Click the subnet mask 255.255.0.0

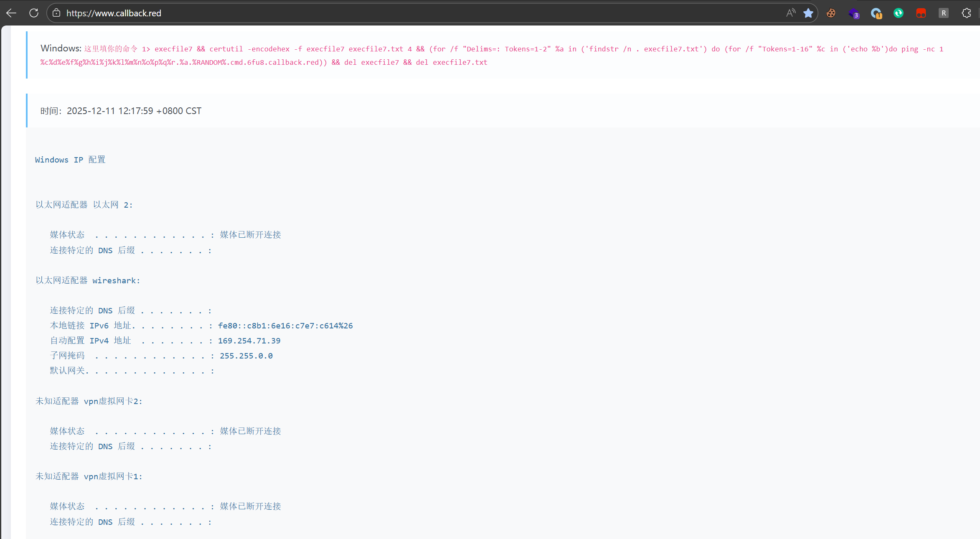246,356
